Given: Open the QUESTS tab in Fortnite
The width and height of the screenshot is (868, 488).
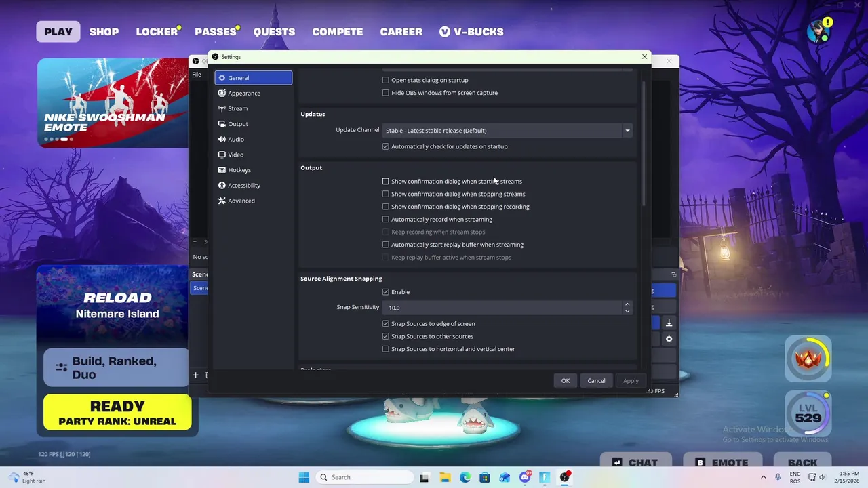Looking at the screenshot, I should click(274, 32).
